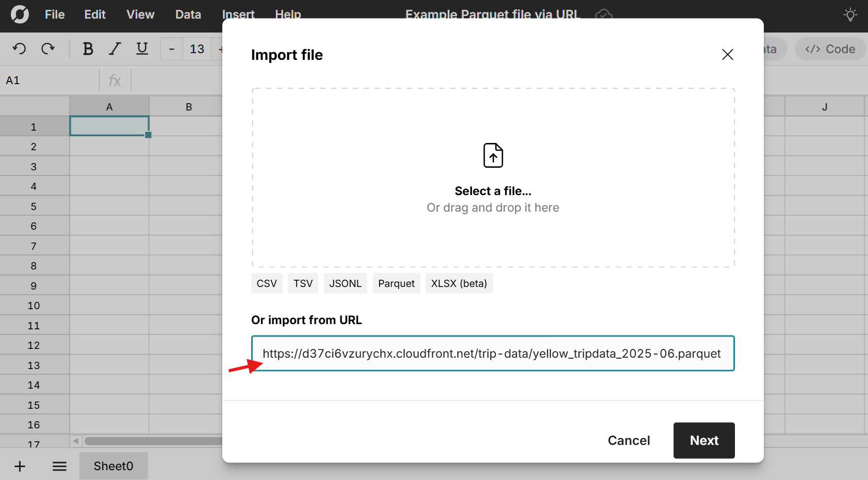868x480 pixels.
Task: Open the File menu
Action: click(55, 14)
